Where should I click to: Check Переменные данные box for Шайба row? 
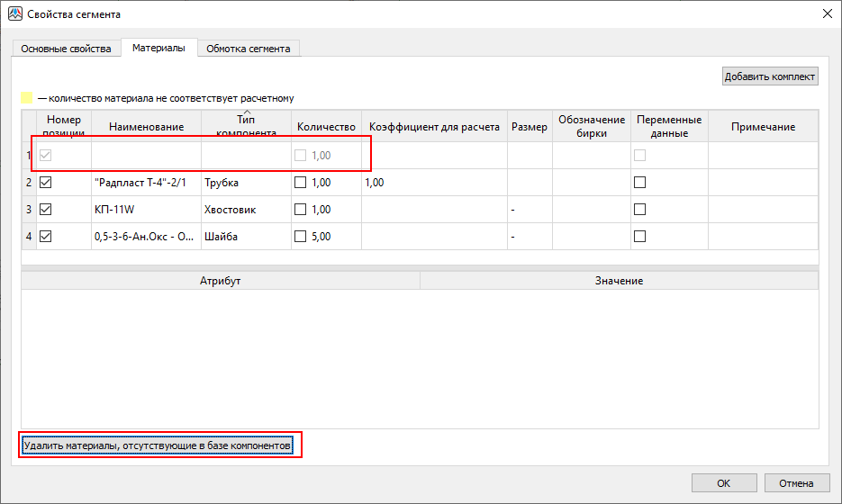[640, 237]
